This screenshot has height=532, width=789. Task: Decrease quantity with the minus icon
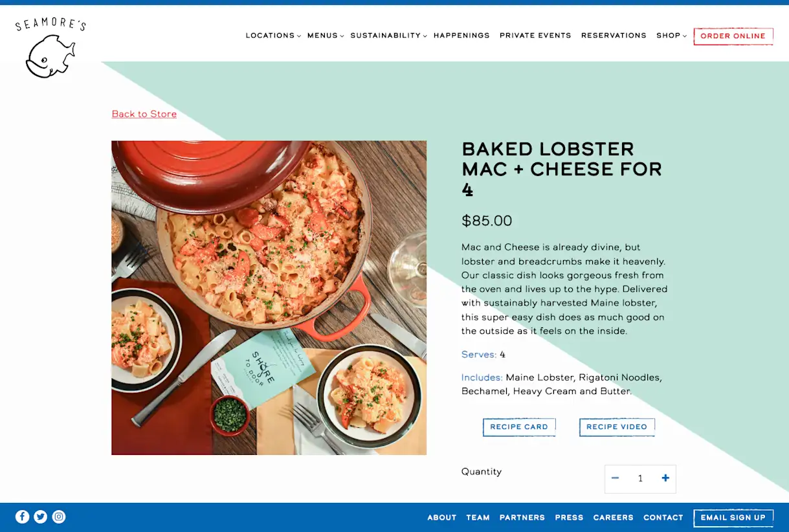click(616, 478)
